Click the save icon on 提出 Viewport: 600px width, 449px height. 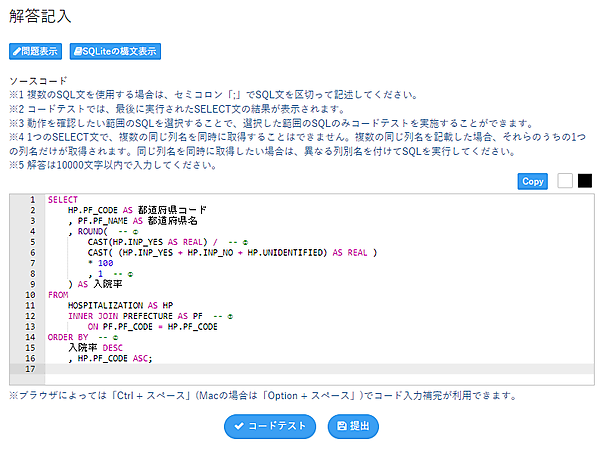tap(341, 426)
